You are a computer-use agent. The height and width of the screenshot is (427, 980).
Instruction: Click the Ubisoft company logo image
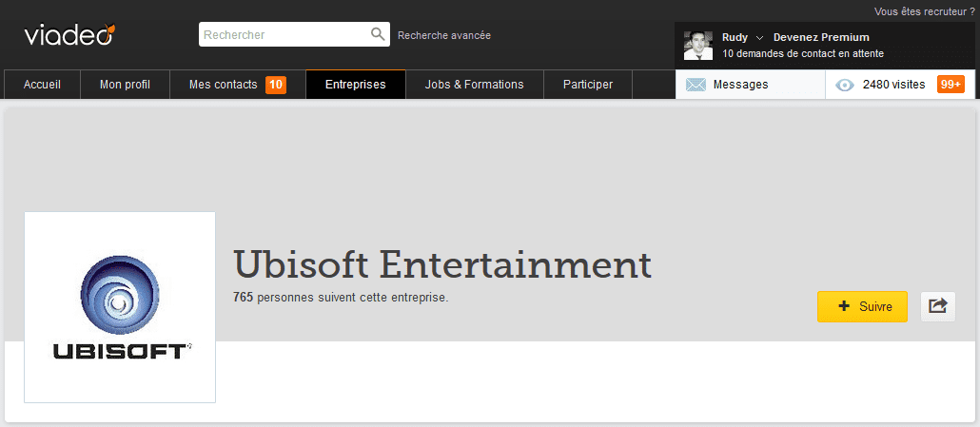(x=120, y=307)
